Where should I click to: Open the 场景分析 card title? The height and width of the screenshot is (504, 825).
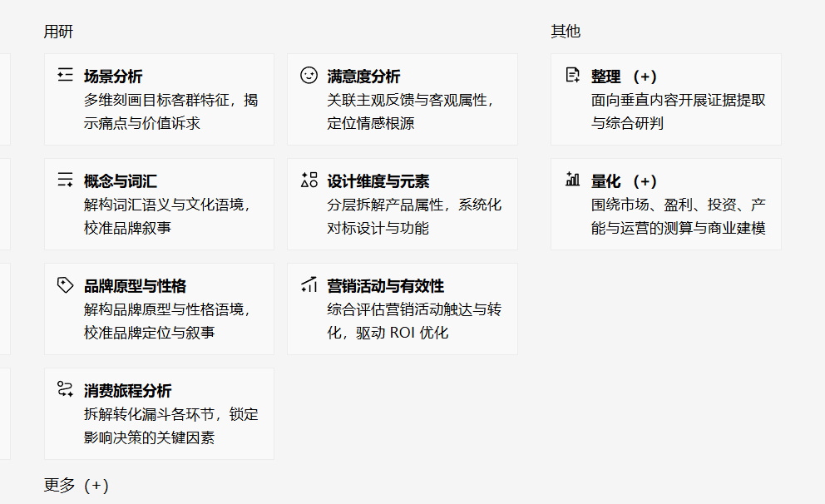pos(113,77)
